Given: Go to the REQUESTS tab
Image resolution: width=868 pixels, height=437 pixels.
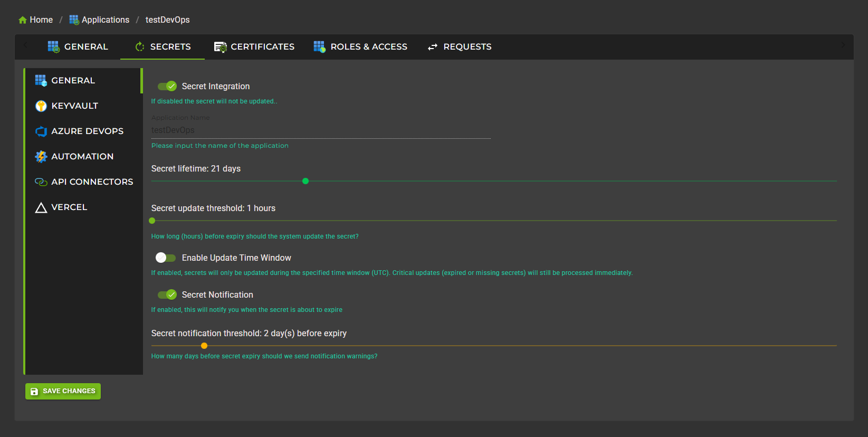Looking at the screenshot, I should (459, 46).
